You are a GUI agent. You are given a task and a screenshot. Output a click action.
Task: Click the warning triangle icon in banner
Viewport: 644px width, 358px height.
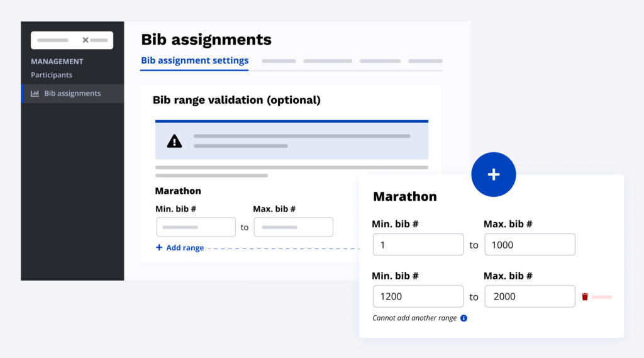pos(174,141)
